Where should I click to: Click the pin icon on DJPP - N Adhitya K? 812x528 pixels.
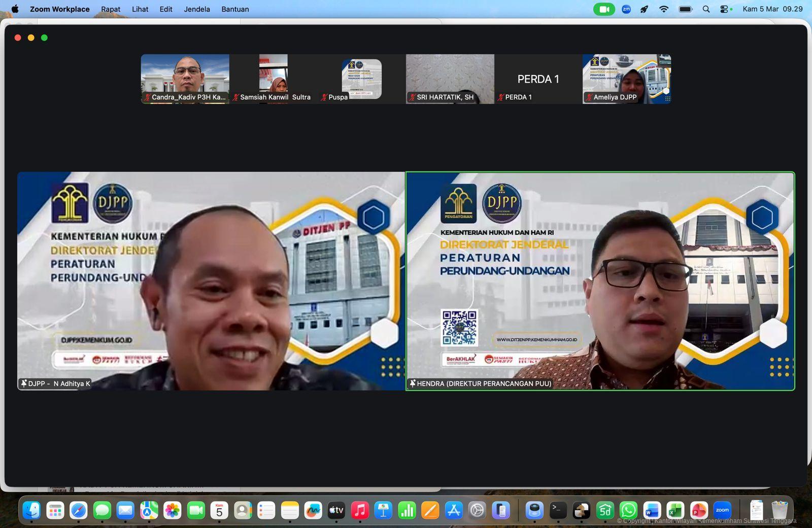click(24, 383)
